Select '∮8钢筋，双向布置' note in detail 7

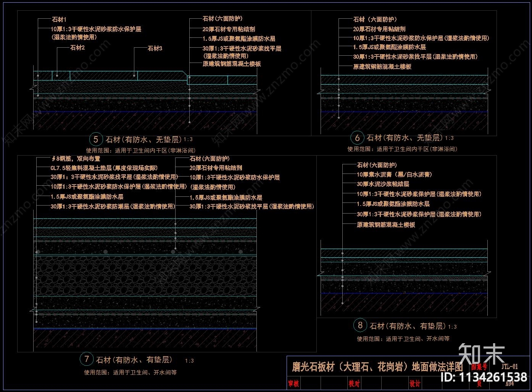point(76,158)
